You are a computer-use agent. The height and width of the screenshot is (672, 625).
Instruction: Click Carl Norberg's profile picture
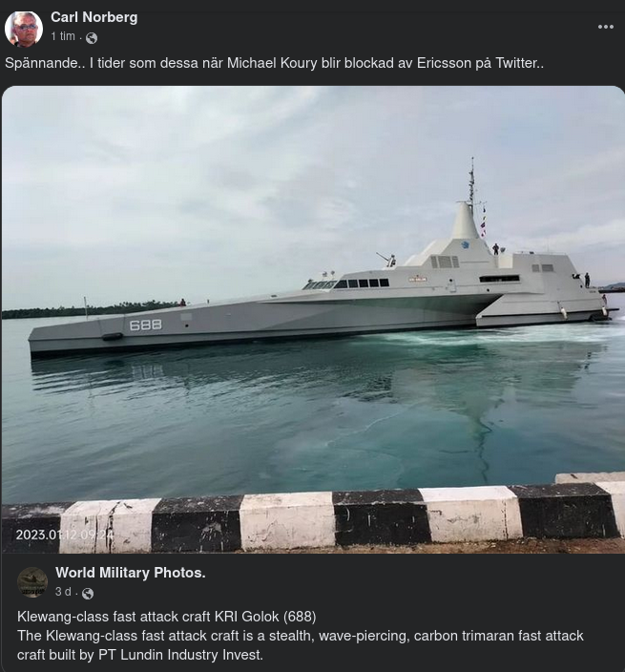pos(24,29)
